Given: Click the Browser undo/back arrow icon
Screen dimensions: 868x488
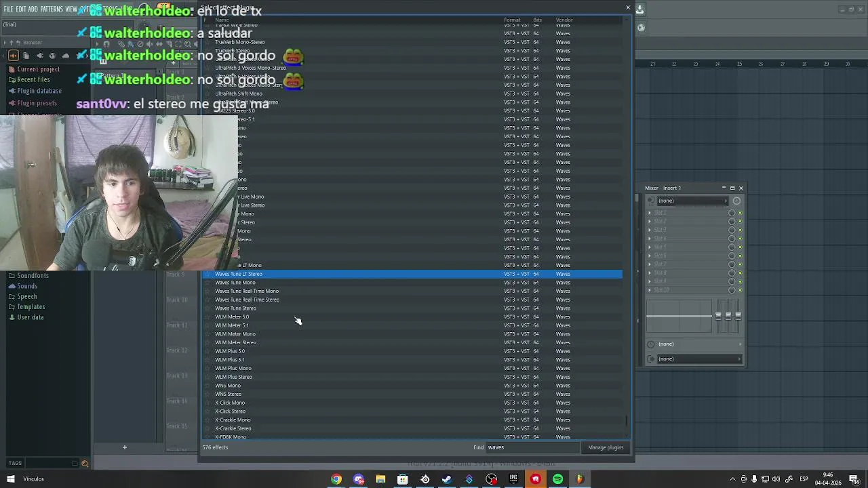Looking at the screenshot, I should coord(18,43).
